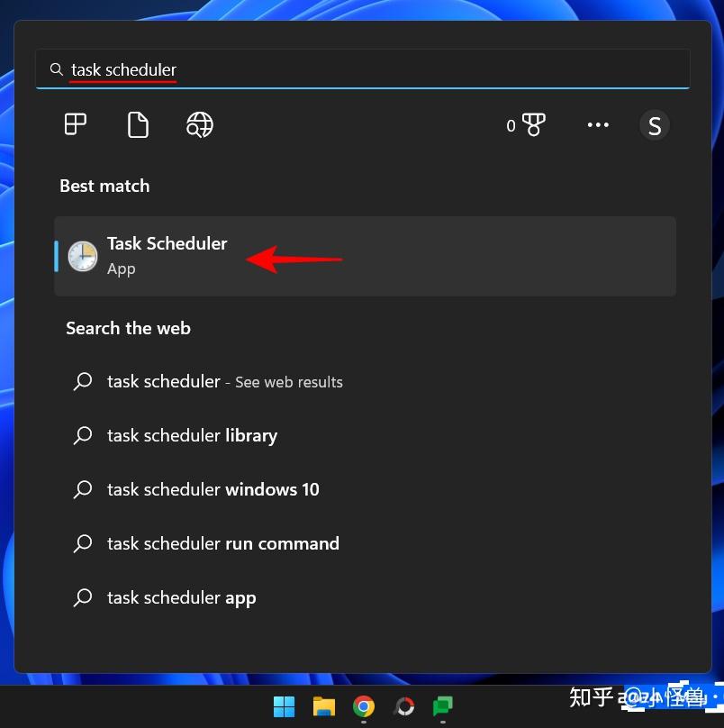
Task: Open the Microsoft Rewards medal icon
Action: tap(534, 124)
